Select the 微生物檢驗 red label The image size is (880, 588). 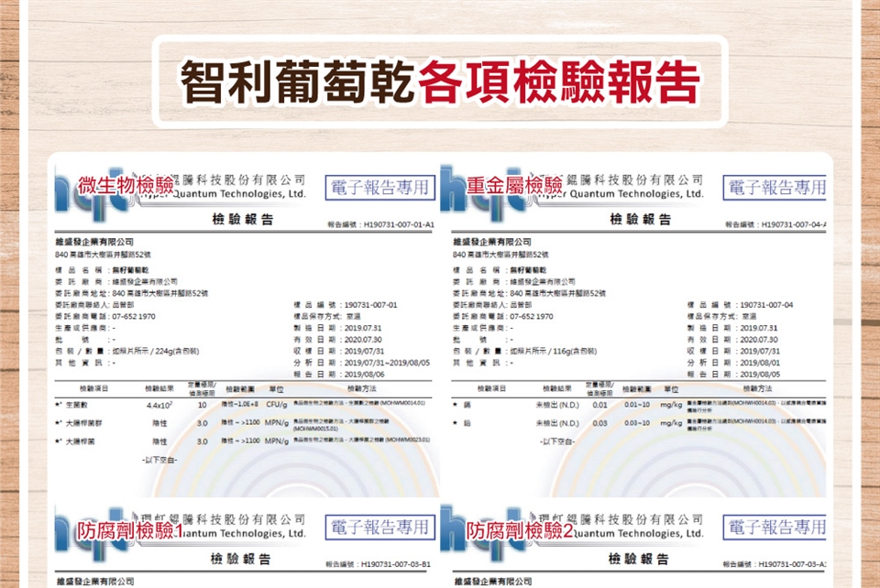point(126,185)
